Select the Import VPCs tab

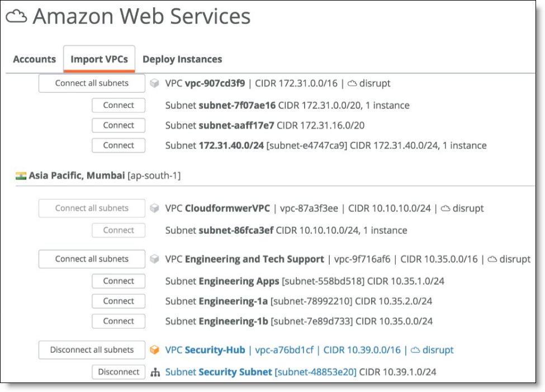(99, 59)
